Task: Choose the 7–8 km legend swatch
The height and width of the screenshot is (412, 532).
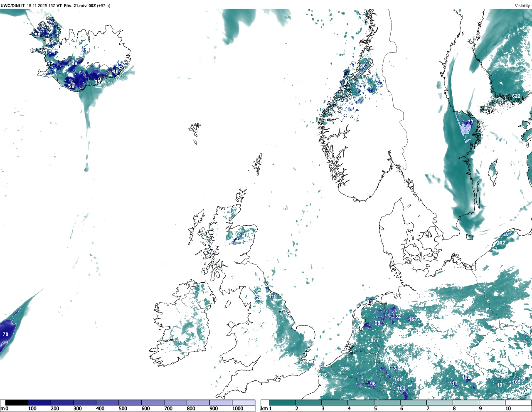Action: (x=439, y=402)
